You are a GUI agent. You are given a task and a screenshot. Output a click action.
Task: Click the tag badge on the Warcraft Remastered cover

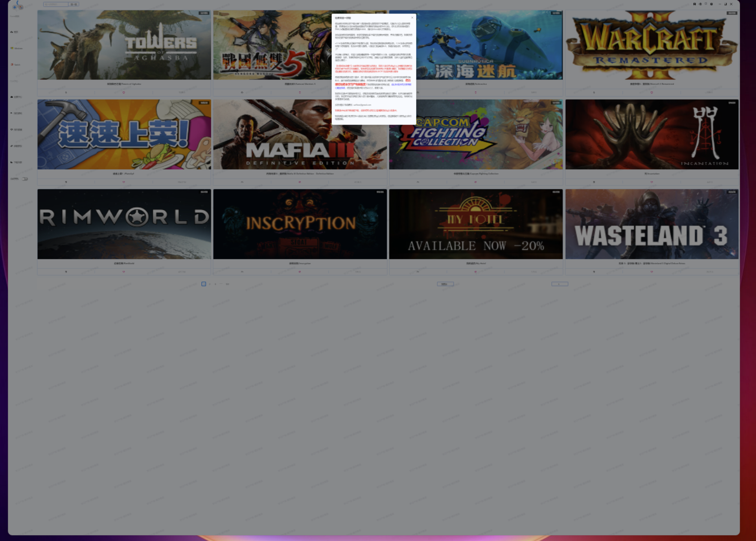pyautogui.click(x=732, y=13)
